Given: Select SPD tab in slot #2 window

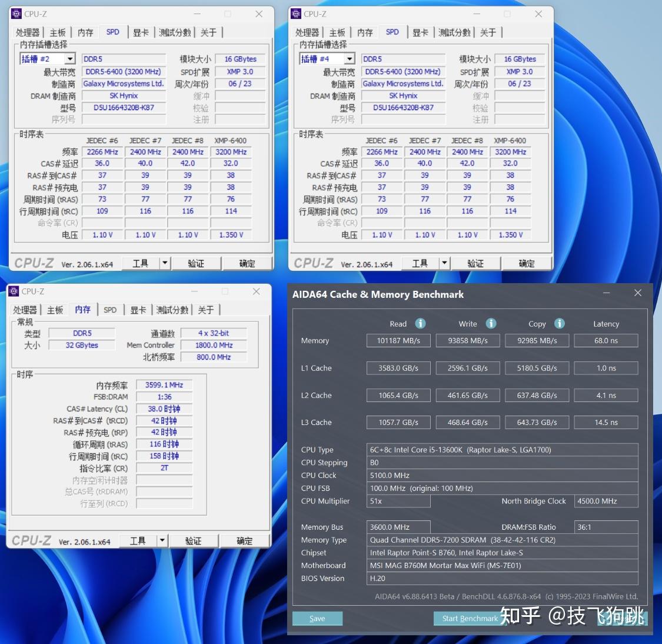Looking at the screenshot, I should click(113, 32).
